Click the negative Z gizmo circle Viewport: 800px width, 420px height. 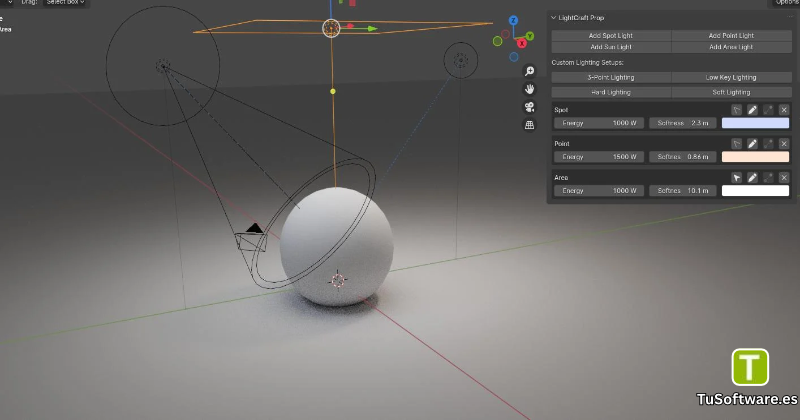point(514,57)
